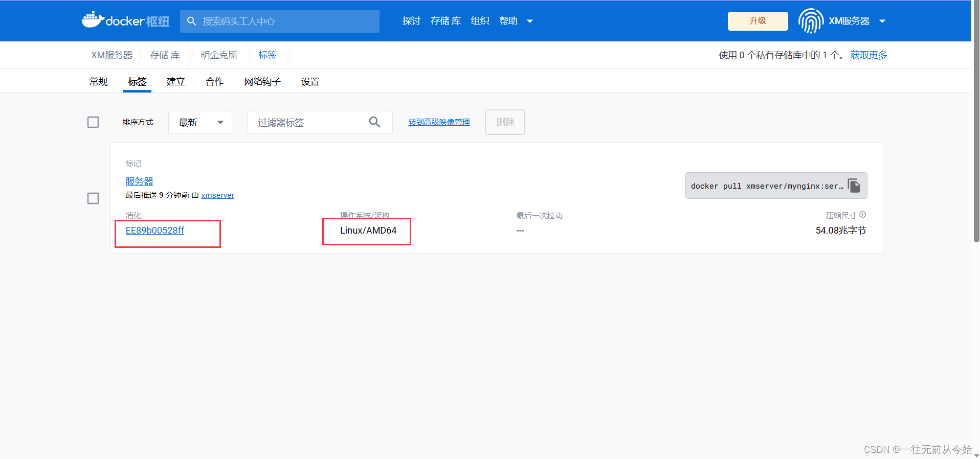Switch to the 常规 tab

pyautogui.click(x=98, y=82)
